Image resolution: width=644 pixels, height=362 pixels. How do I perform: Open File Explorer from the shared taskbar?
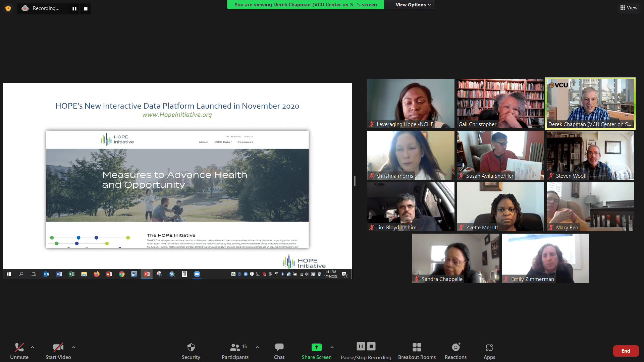84,274
